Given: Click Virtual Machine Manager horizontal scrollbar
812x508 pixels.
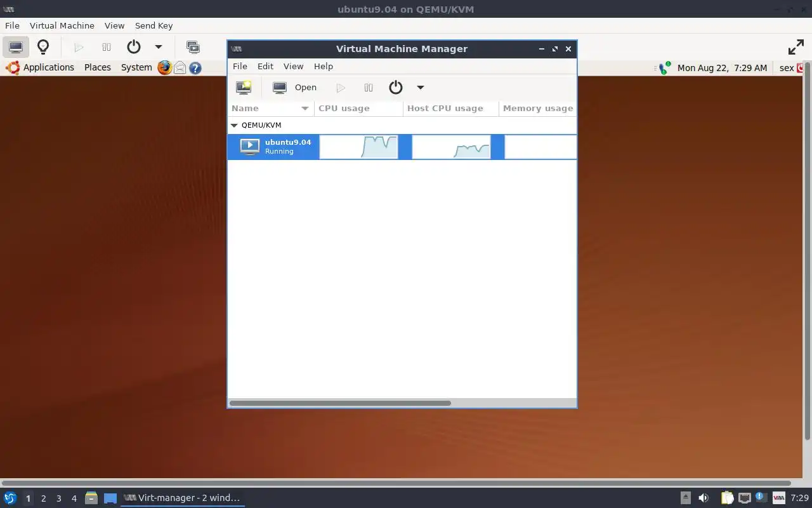Looking at the screenshot, I should pos(340,403).
